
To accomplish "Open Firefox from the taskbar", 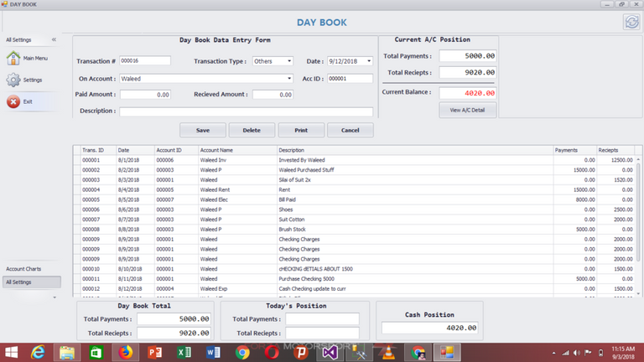I will [126, 353].
